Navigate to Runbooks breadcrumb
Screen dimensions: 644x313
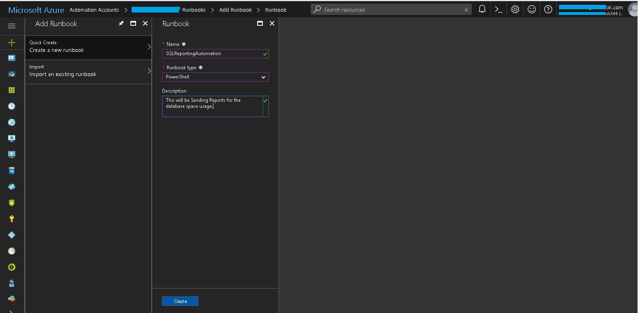point(194,10)
